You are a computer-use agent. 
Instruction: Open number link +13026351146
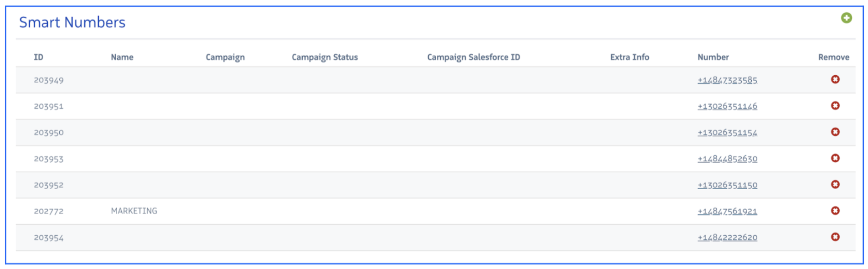click(727, 106)
